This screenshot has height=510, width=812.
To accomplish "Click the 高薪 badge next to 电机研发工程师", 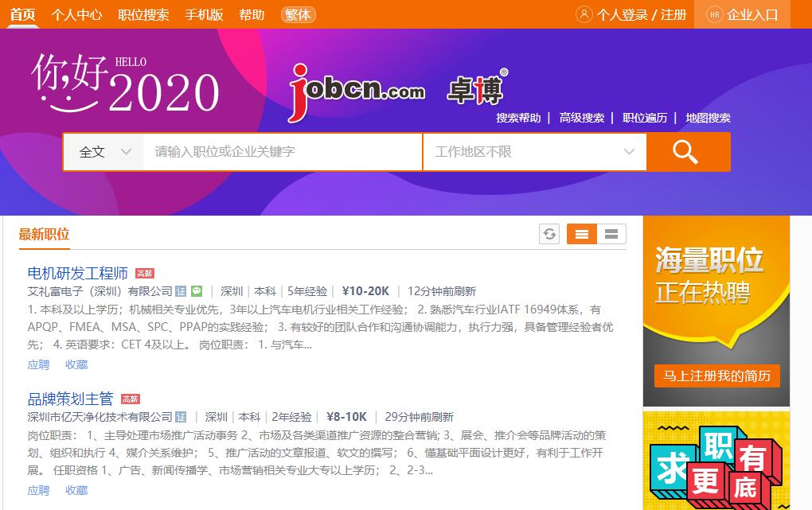I will pyautogui.click(x=144, y=274).
